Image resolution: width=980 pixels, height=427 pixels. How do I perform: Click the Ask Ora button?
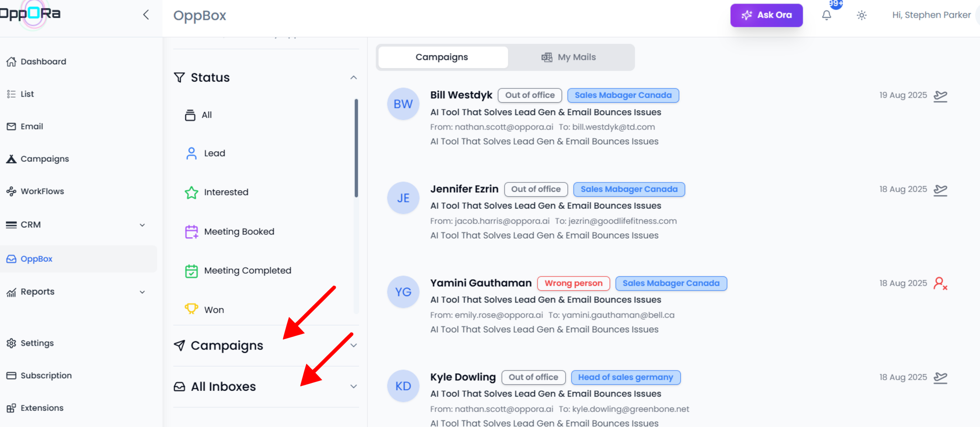[766, 15]
